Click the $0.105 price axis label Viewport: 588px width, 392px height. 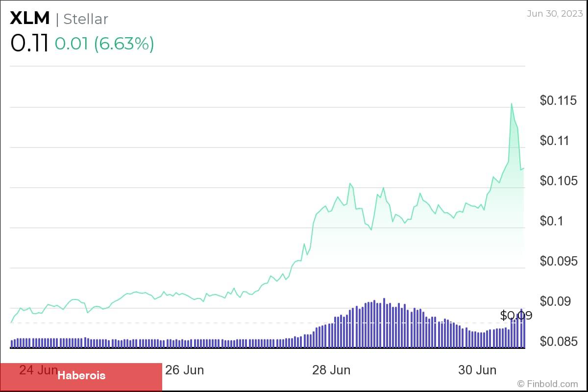tap(558, 181)
